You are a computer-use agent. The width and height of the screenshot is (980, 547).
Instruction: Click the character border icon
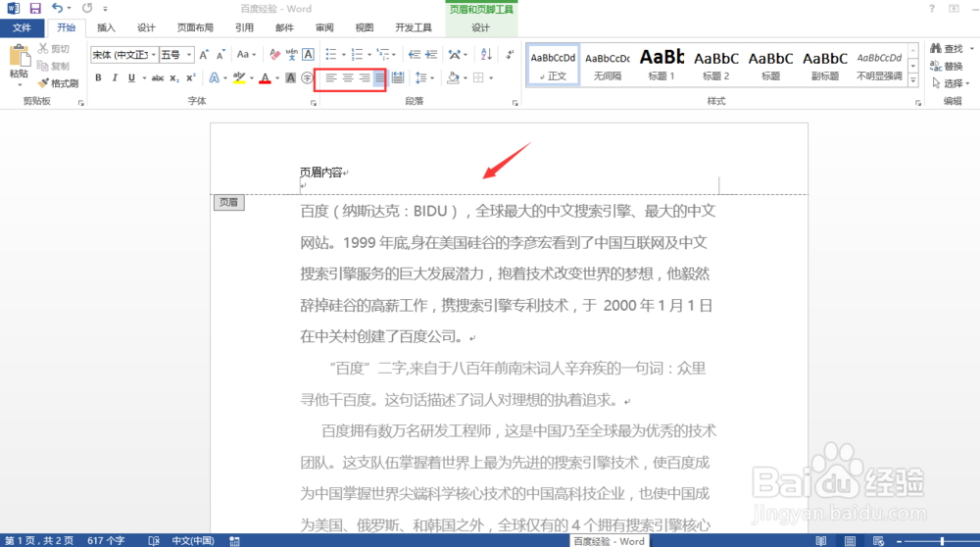(308, 55)
